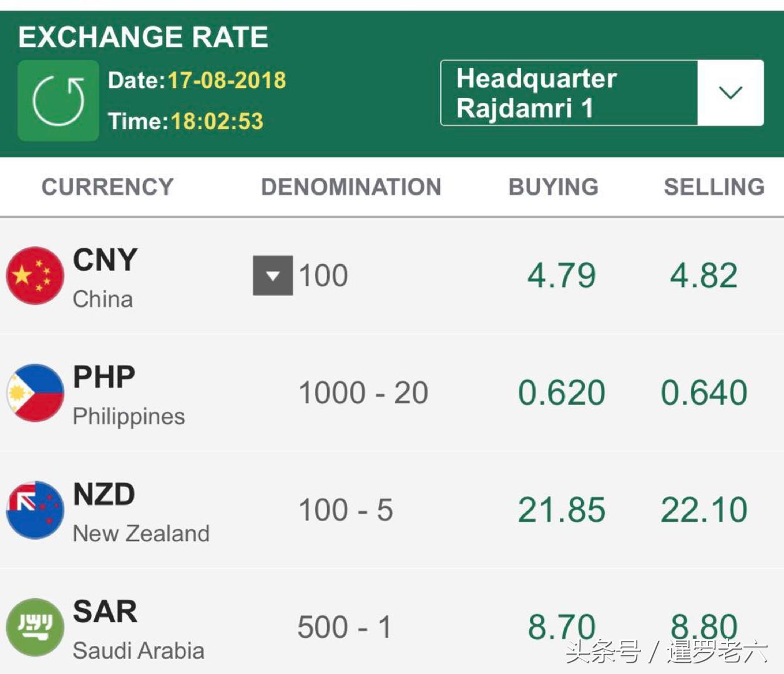Tap the China flag icon
This screenshot has width=784, height=674.
(x=35, y=275)
